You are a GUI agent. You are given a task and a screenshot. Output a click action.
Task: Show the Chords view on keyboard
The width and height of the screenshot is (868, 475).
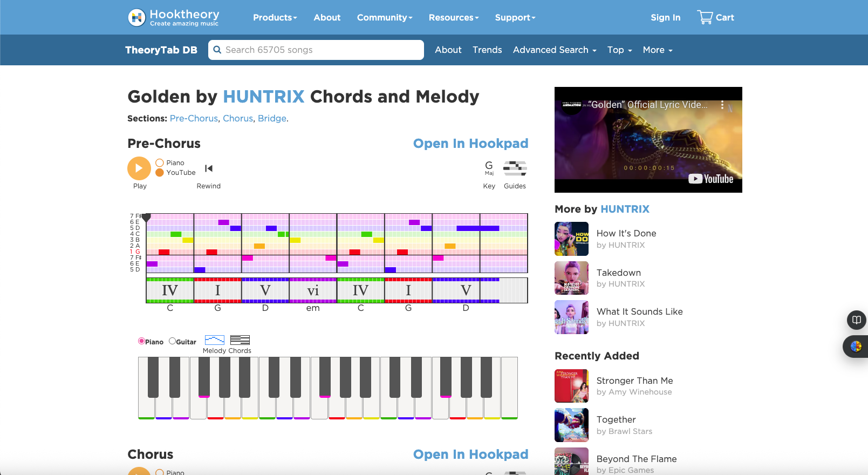tap(240, 340)
